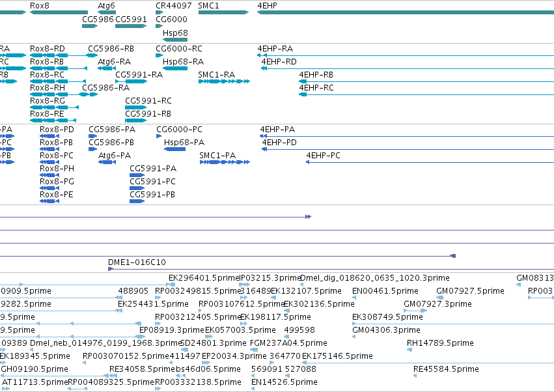
Task: Click the Rox8-RG transcript label
Action: 48,101
